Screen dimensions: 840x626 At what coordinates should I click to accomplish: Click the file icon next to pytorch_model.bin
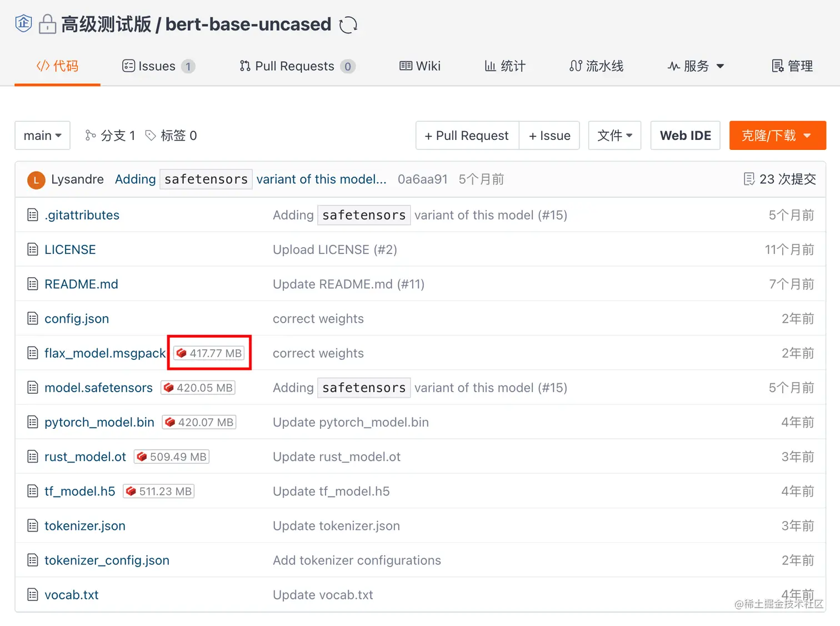click(33, 422)
